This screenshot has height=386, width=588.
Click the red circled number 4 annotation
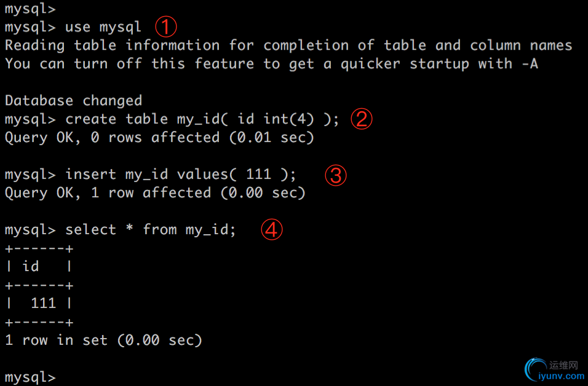(272, 229)
